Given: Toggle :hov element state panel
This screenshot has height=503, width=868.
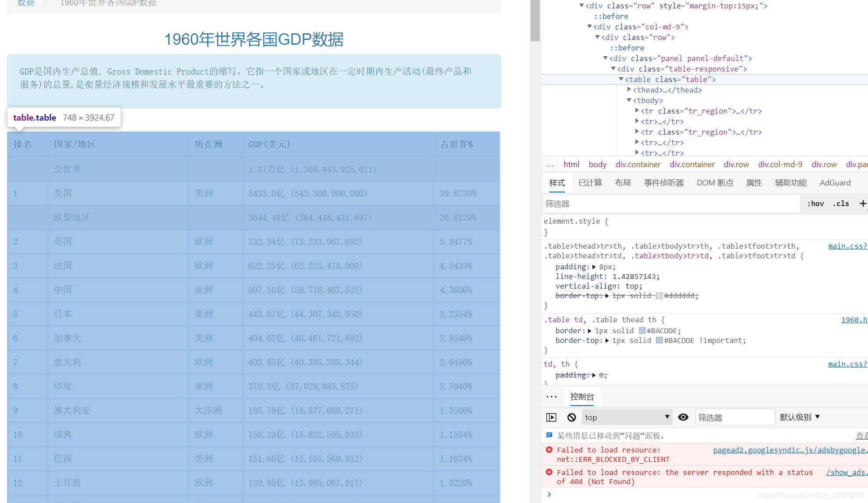Looking at the screenshot, I should (816, 203).
